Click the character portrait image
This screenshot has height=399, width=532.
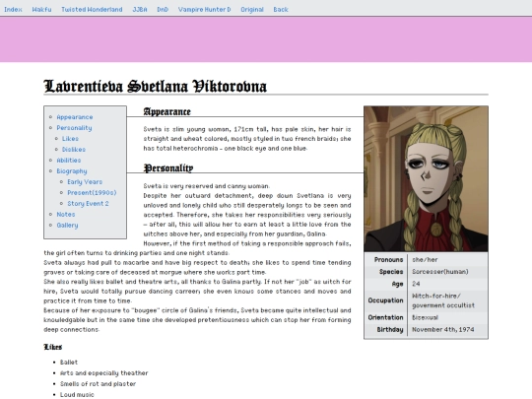pyautogui.click(x=426, y=178)
